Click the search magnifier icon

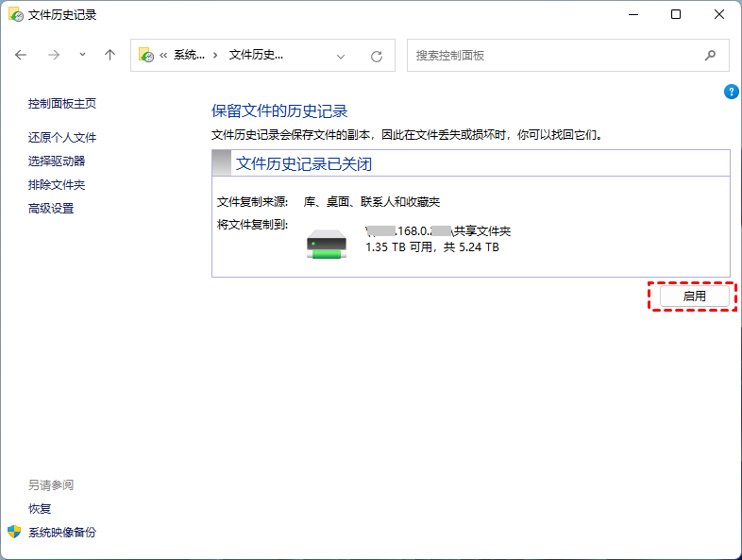tap(710, 56)
